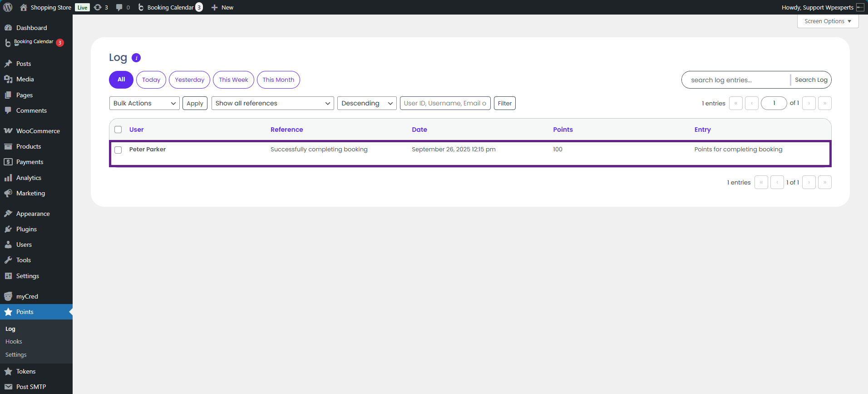Open WooCommerce from the sidebar
The height and width of the screenshot is (394, 868).
coord(38,131)
